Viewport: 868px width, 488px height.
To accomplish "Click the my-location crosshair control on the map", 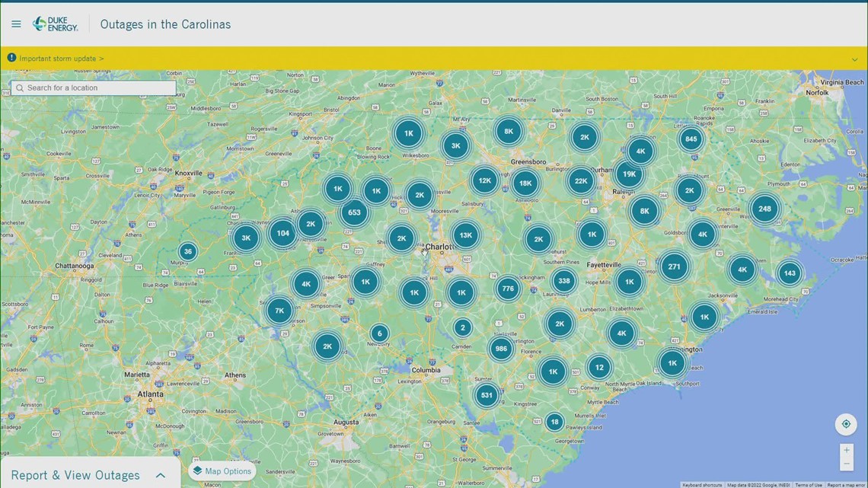I will coord(846,424).
